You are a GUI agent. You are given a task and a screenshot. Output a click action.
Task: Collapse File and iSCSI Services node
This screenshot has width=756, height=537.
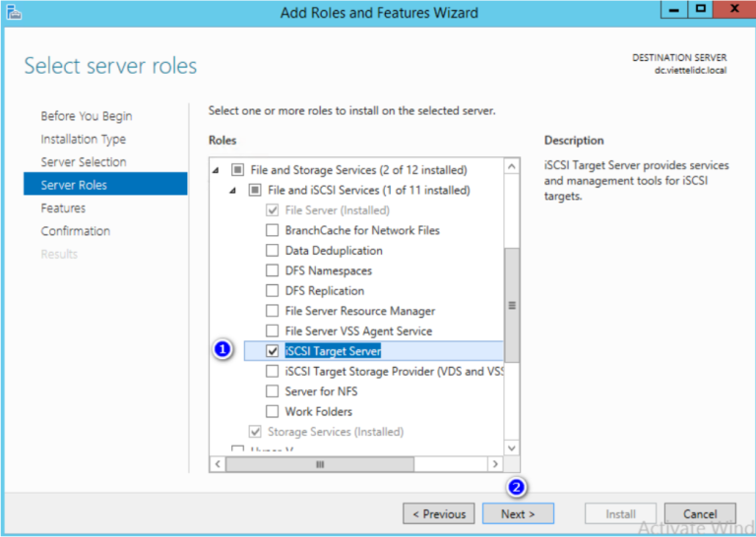click(233, 190)
